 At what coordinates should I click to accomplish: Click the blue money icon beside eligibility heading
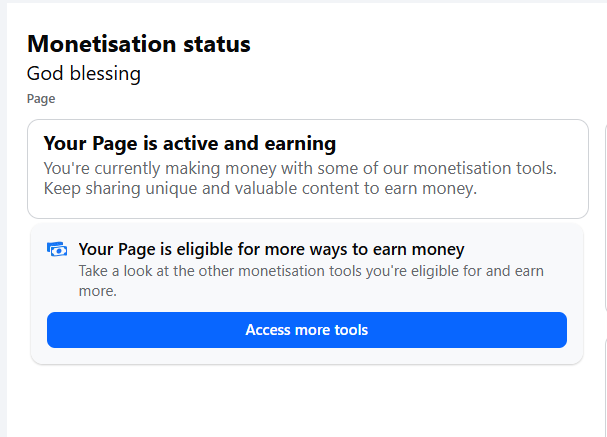coord(57,250)
